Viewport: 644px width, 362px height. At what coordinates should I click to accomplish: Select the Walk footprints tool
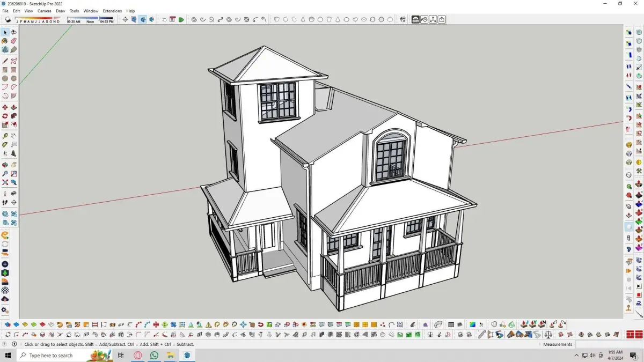click(5, 202)
